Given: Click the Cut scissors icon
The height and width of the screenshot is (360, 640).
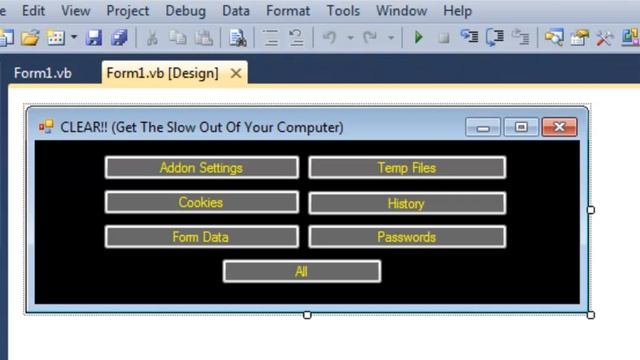Looking at the screenshot, I should (x=152, y=38).
